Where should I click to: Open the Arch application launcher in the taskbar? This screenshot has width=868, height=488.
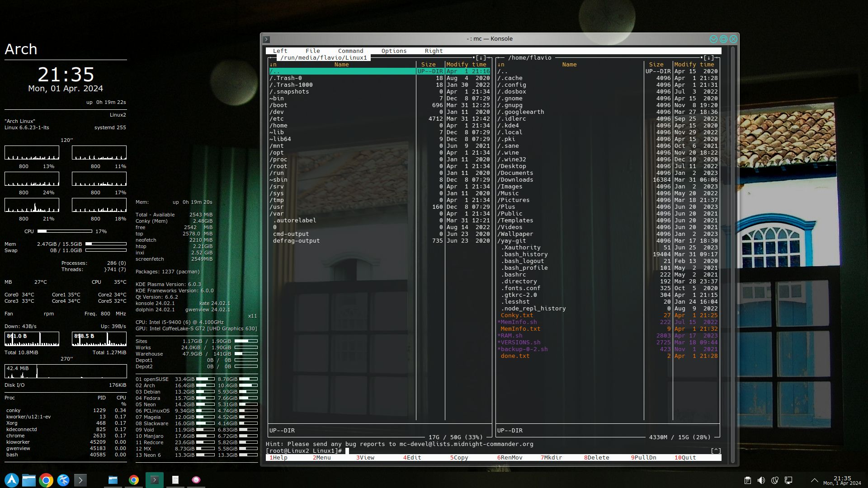(x=12, y=480)
